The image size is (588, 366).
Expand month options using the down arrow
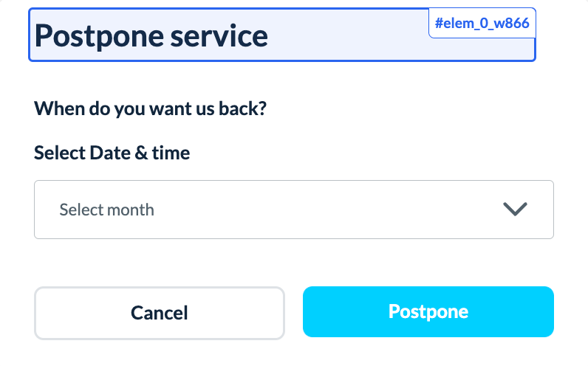(514, 210)
